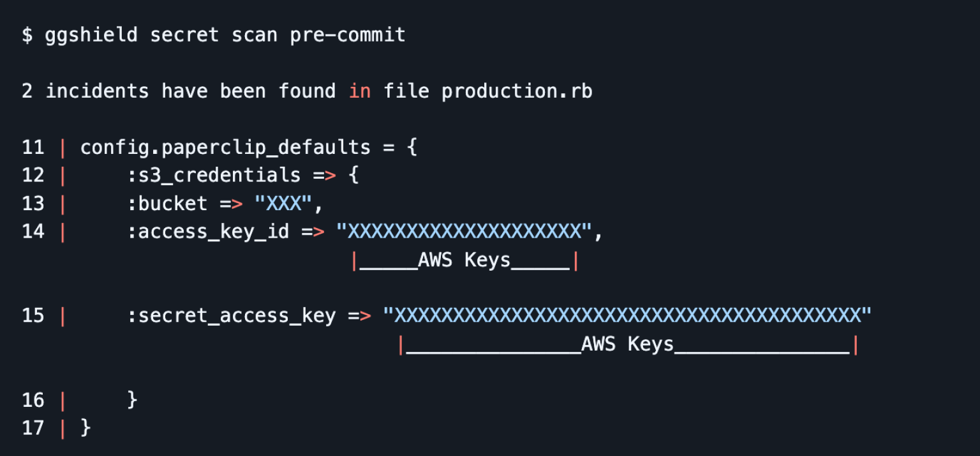Click config.paperclip_defaults on line 11

(x=225, y=148)
